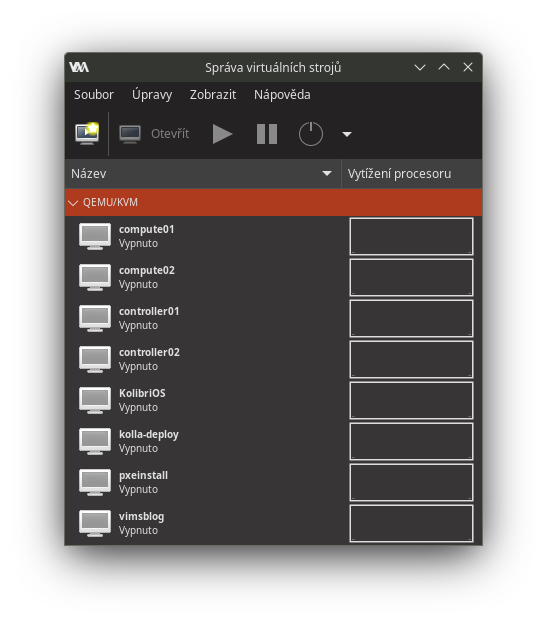
Task: Shut down the virtual machine power icon
Action: (x=311, y=134)
